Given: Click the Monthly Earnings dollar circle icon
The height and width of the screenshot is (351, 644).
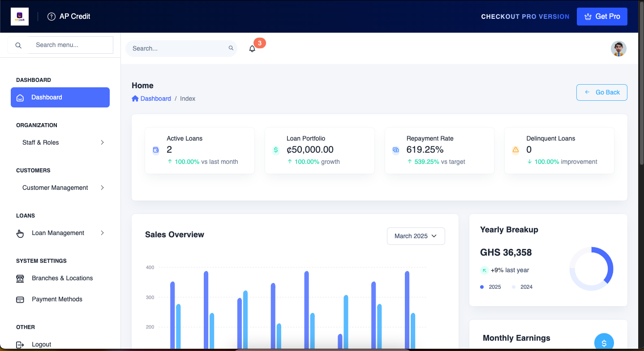Looking at the screenshot, I should point(604,342).
